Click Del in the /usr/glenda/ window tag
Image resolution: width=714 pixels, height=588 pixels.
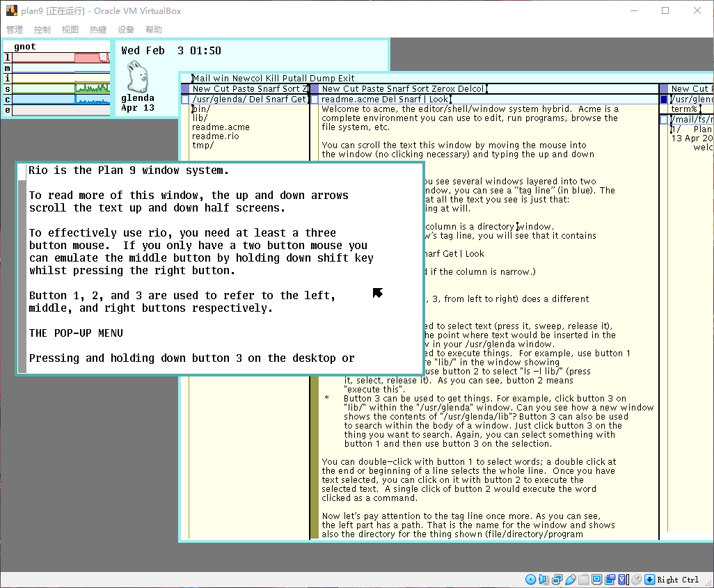pos(256,100)
